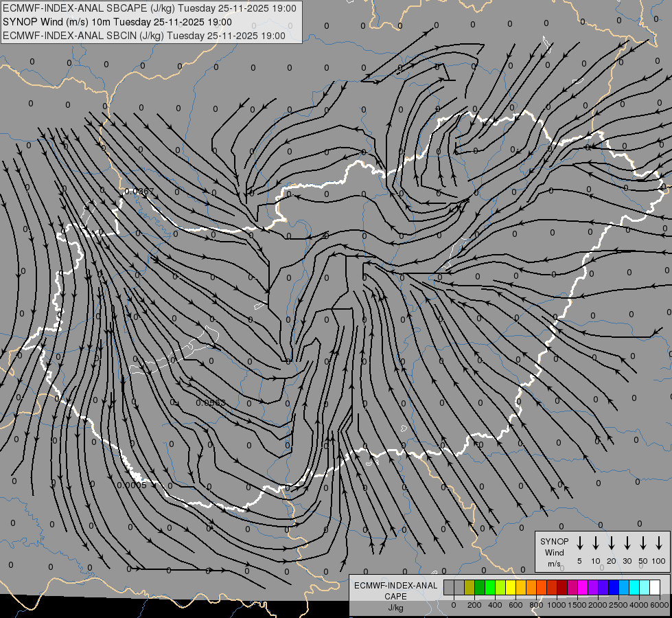Click the 800 tick label in CAPE legend
The width and height of the screenshot is (672, 618).
(536, 605)
